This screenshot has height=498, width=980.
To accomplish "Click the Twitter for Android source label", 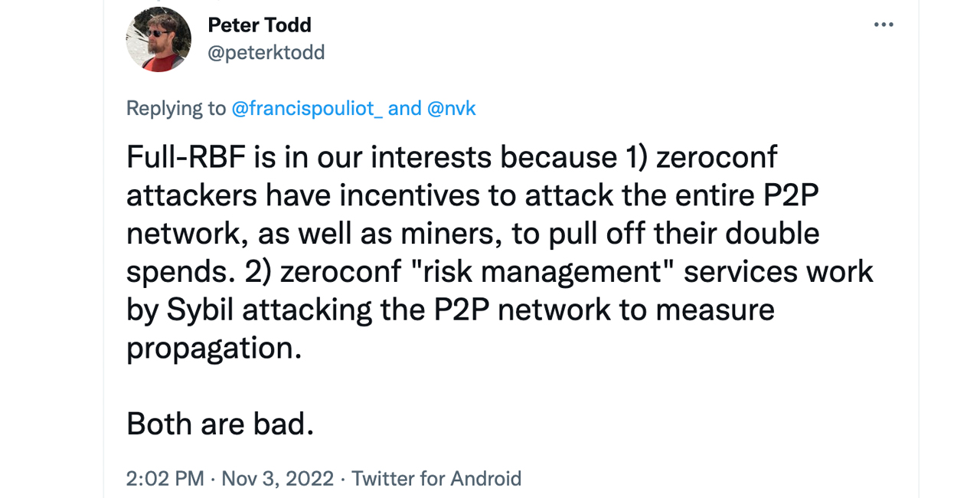I will (x=437, y=478).
